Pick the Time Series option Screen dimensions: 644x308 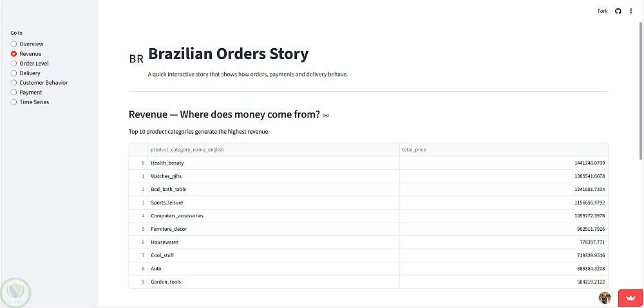click(x=14, y=102)
